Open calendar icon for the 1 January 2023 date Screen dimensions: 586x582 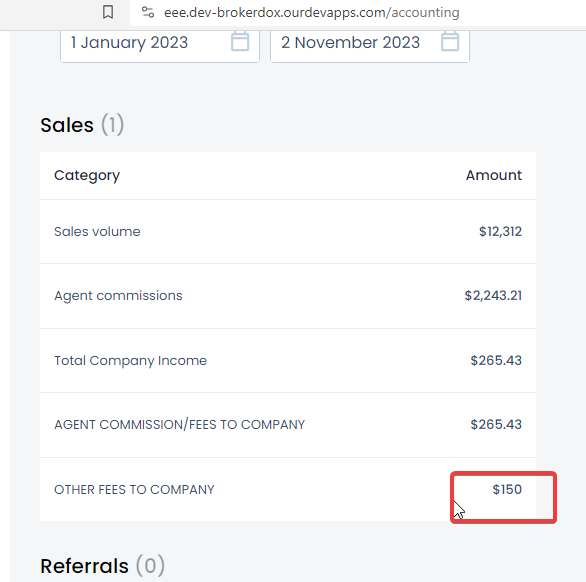point(240,41)
